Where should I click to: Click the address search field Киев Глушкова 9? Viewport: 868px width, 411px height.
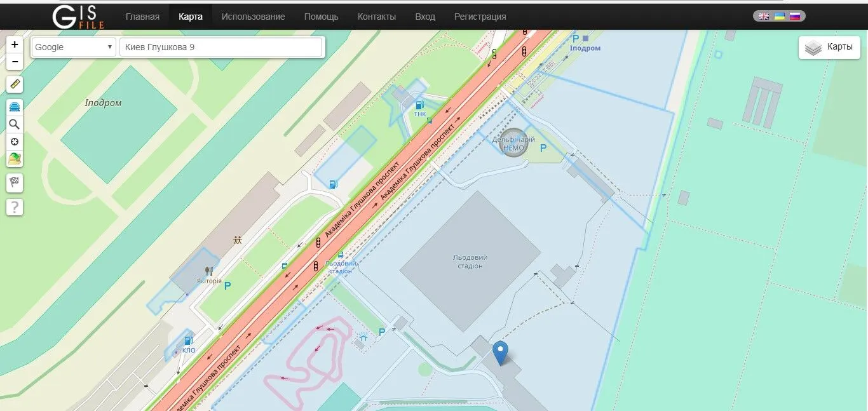pyautogui.click(x=221, y=47)
